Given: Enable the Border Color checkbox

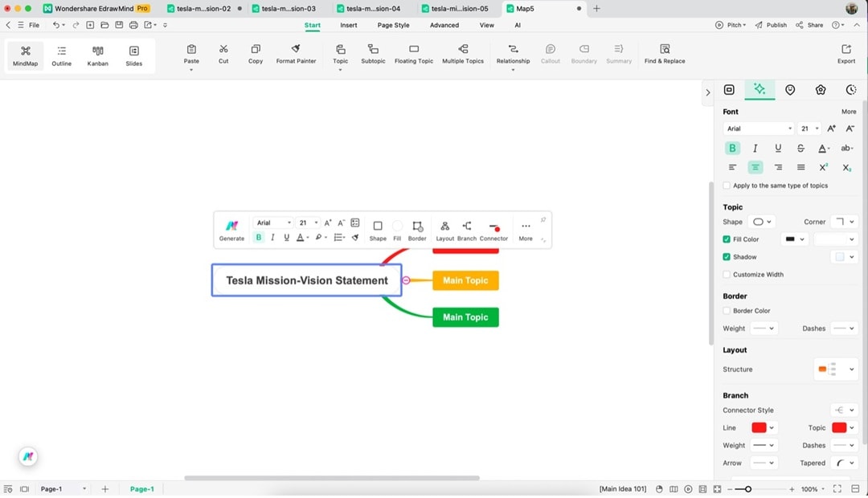Looking at the screenshot, I should [x=727, y=311].
